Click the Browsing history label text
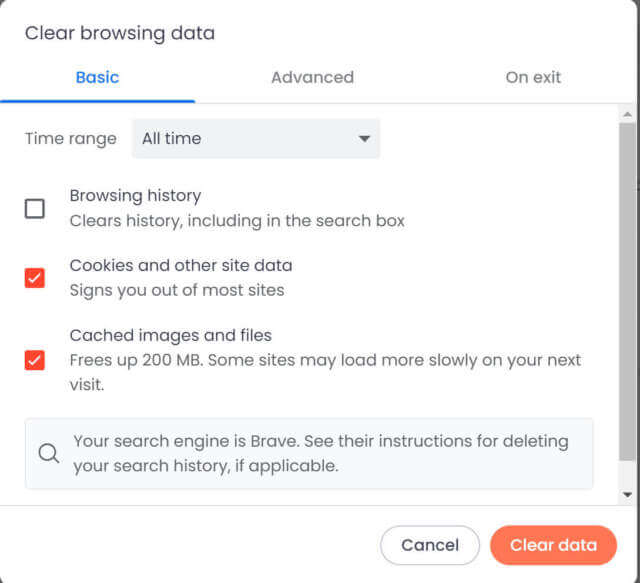This screenshot has width=640, height=583. coord(135,196)
